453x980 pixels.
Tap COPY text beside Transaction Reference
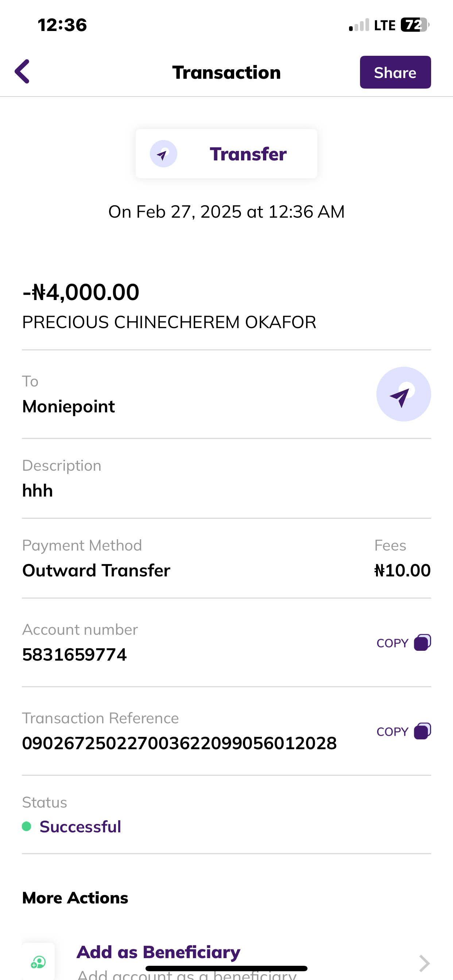(392, 732)
